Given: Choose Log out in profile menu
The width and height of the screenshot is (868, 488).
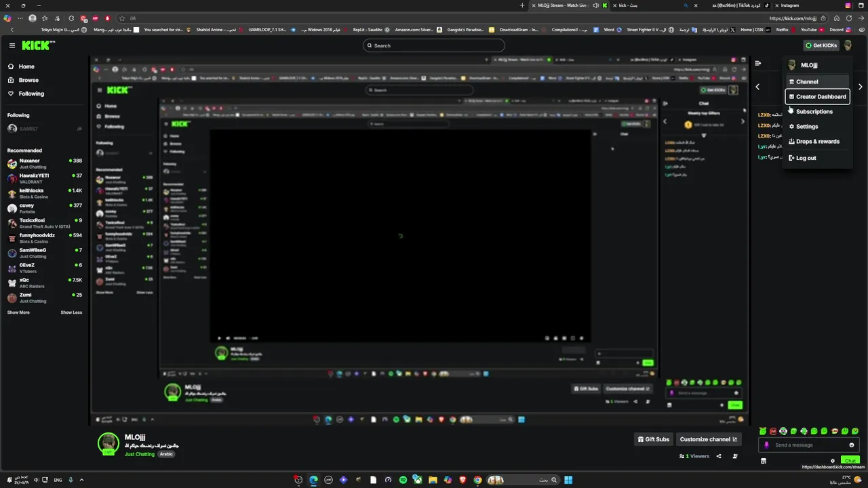Looking at the screenshot, I should pos(818,158).
